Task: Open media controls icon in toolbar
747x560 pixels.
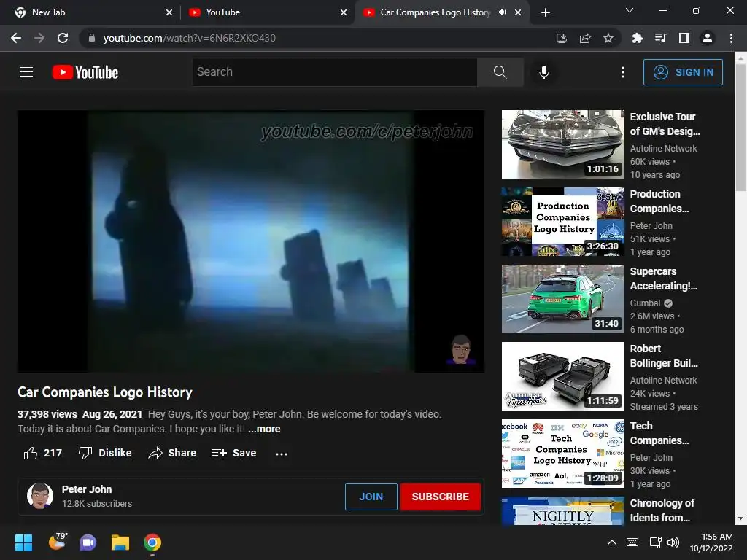Action: point(660,38)
